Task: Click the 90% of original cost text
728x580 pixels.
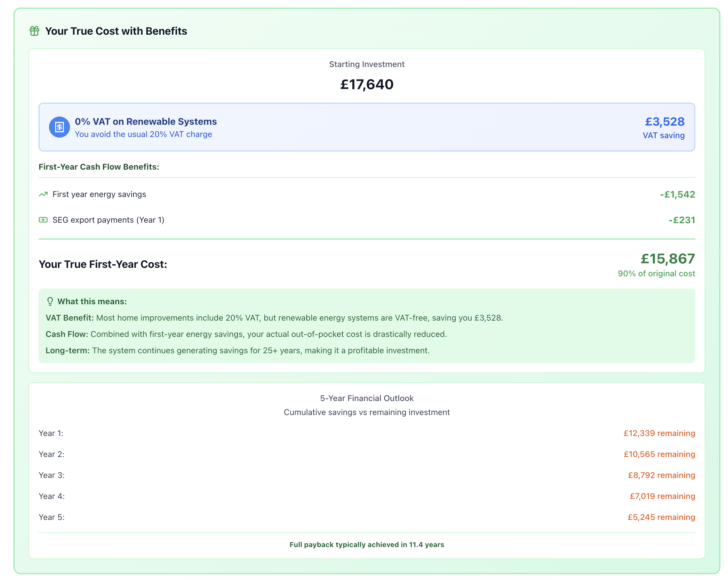Action: pyautogui.click(x=656, y=274)
